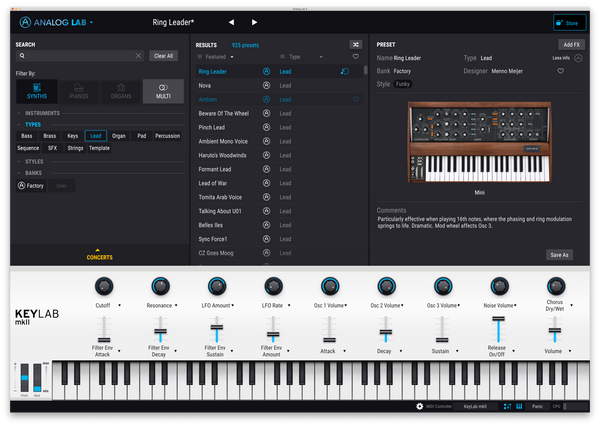The width and height of the screenshot is (600, 426).
Task: Click the heart icon beside Designer
Action: 561,72
